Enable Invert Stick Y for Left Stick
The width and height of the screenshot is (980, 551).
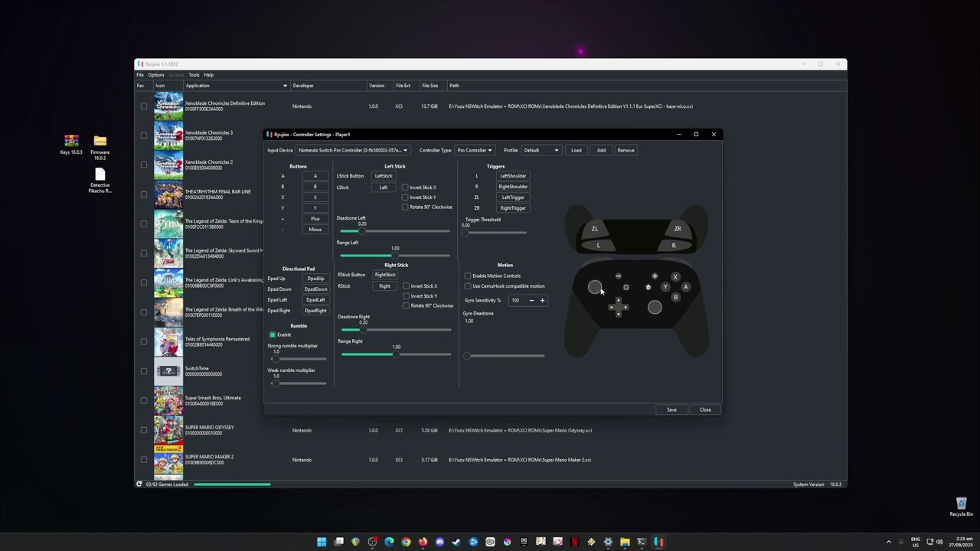(x=405, y=197)
